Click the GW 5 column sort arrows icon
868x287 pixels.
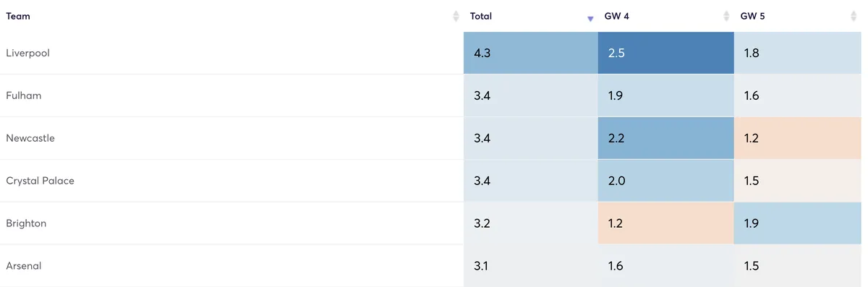(x=854, y=16)
